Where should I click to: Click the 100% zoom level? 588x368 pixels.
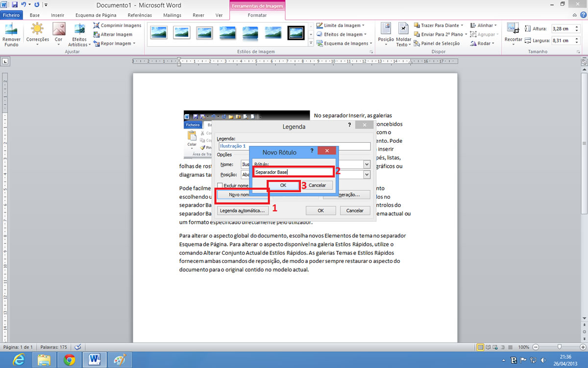click(524, 347)
